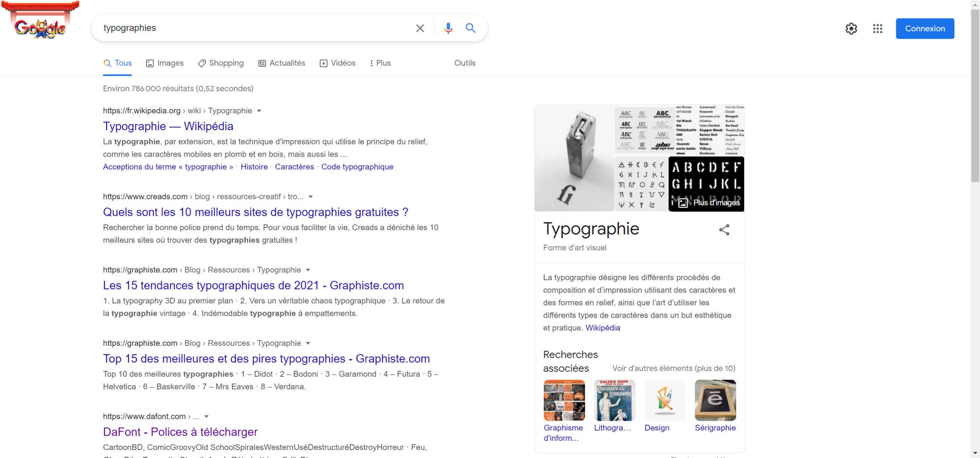Open the Actualités tab

[x=282, y=63]
